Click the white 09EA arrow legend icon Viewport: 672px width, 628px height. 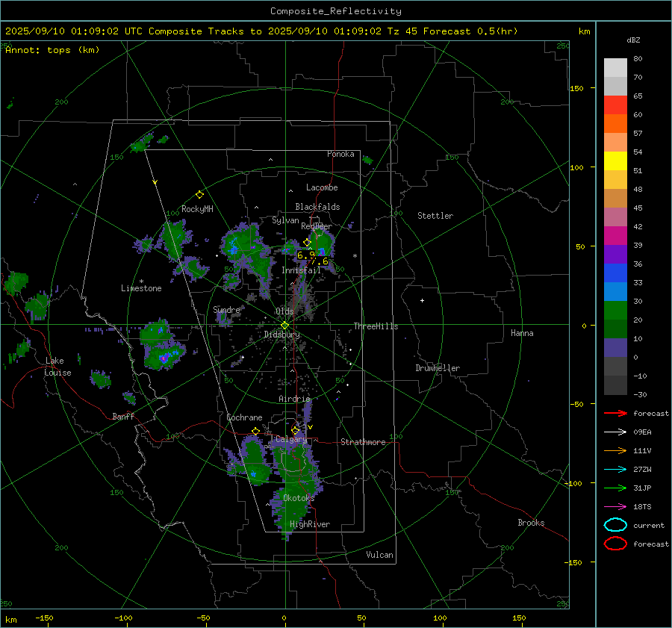pyautogui.click(x=615, y=432)
